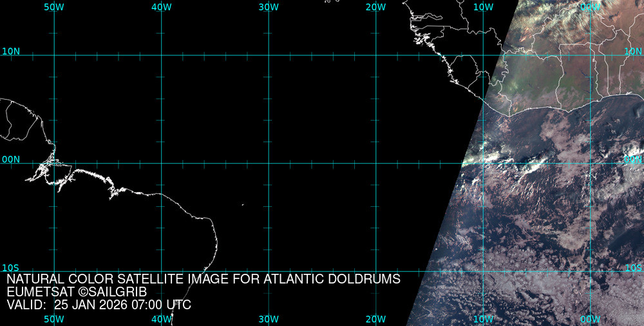This screenshot has height=326, width=644.
Task: Click the 00W label at bottom edge
Action: click(x=590, y=319)
